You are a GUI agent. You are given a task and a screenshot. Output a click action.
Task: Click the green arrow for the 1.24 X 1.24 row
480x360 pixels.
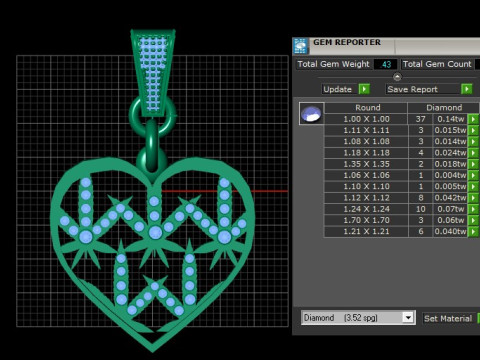[x=473, y=209]
